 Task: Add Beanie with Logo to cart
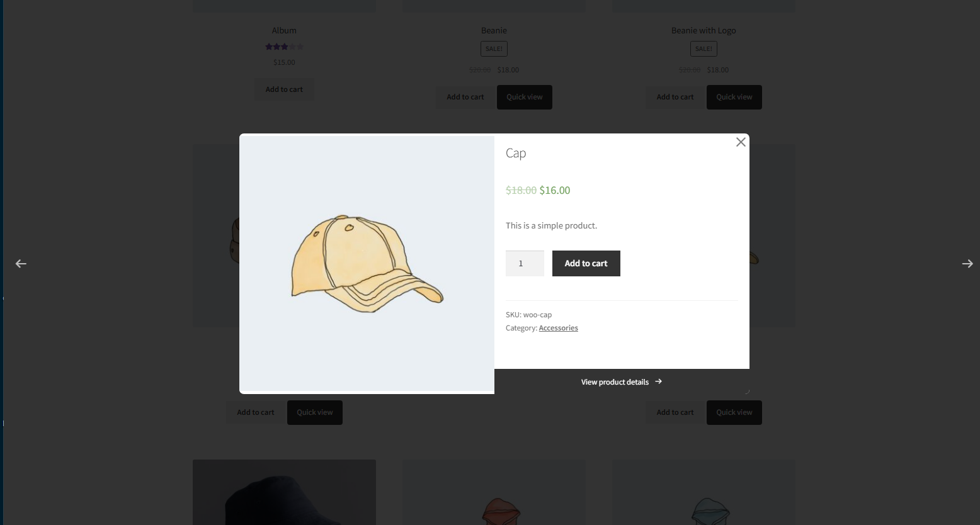pyautogui.click(x=675, y=97)
